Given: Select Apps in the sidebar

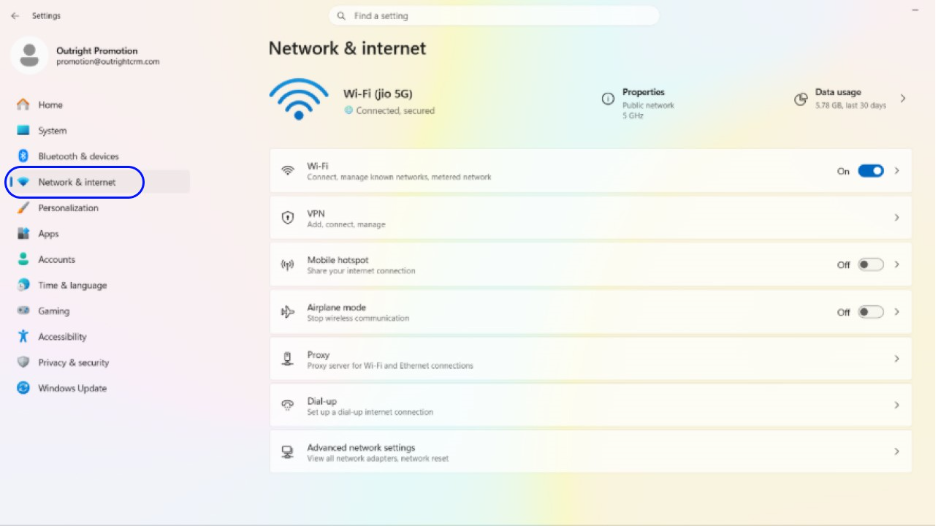Looking at the screenshot, I should coord(48,234).
